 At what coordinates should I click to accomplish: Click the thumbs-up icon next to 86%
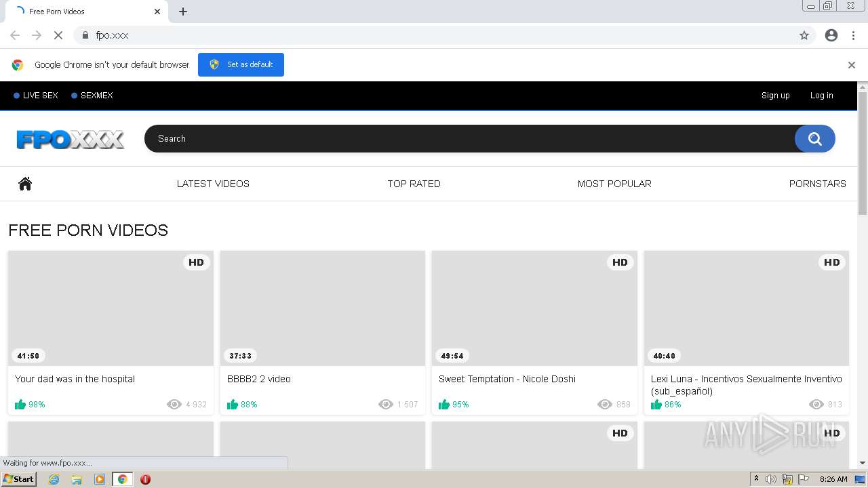point(656,405)
